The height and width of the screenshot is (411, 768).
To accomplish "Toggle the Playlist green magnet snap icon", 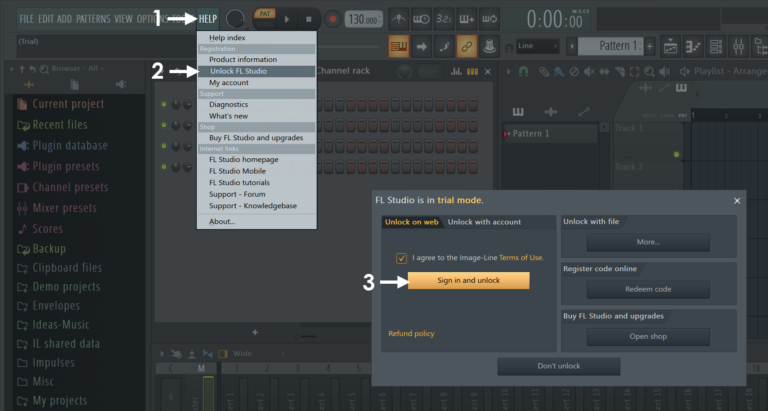I will click(524, 72).
